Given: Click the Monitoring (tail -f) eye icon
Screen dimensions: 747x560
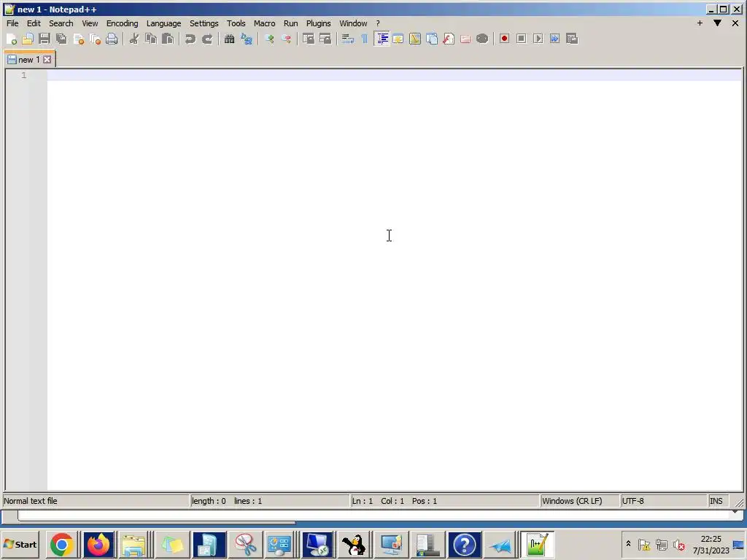Looking at the screenshot, I should pos(482,39).
